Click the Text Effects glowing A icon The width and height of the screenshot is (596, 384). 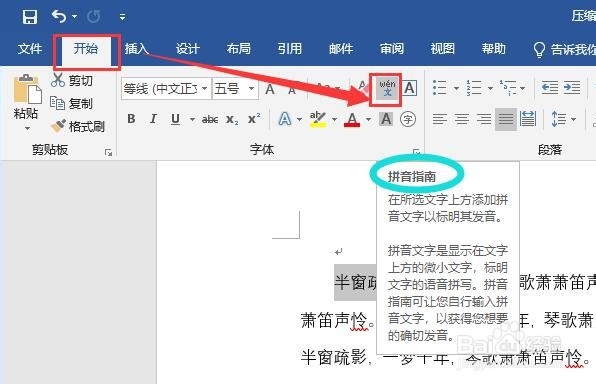click(285, 119)
